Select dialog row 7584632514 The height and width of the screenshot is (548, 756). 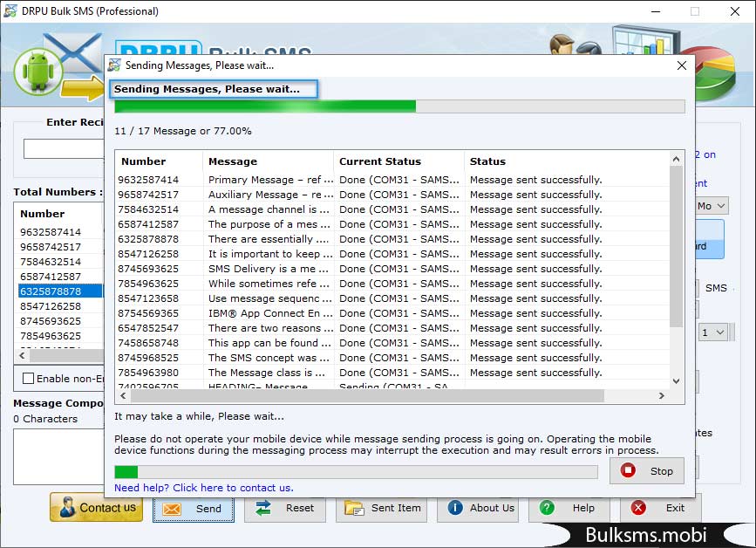coord(392,209)
